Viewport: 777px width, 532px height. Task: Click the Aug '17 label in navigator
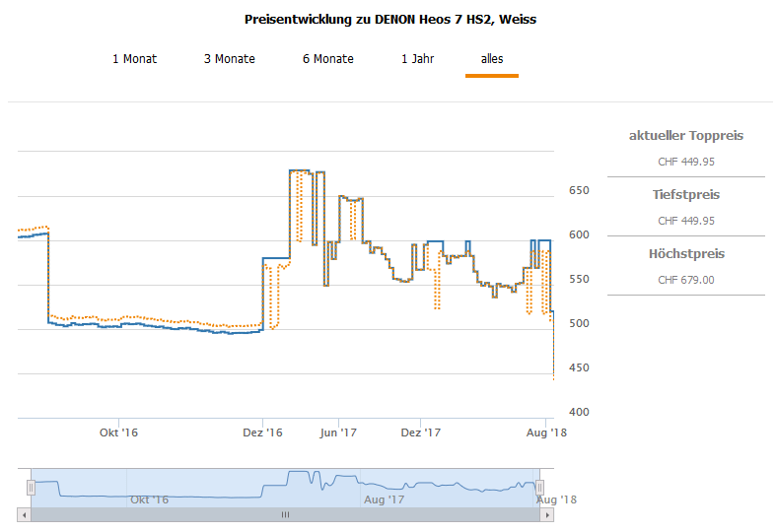click(386, 499)
